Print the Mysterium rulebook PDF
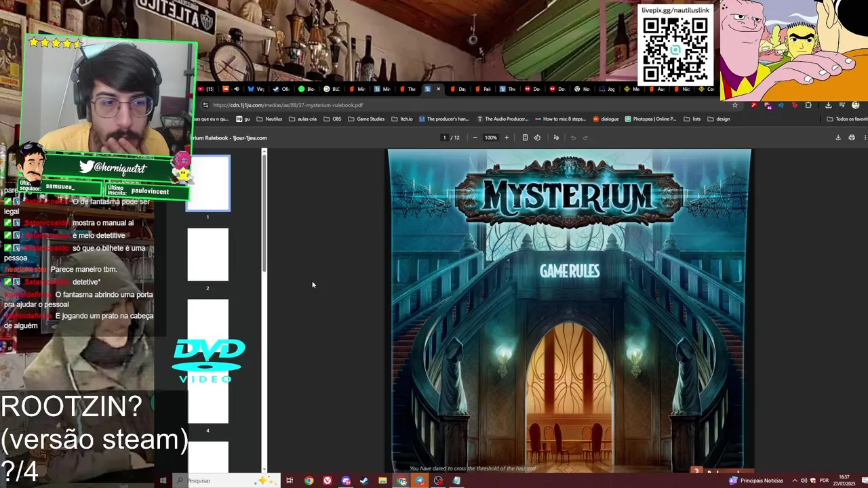The height and width of the screenshot is (488, 868). (852, 138)
